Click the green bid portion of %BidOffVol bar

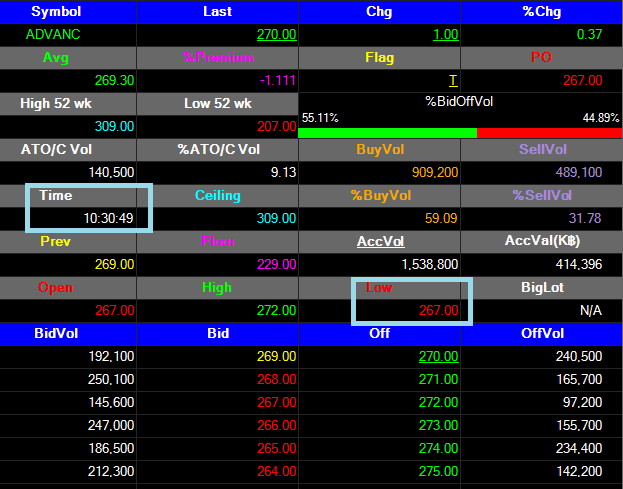click(x=387, y=133)
